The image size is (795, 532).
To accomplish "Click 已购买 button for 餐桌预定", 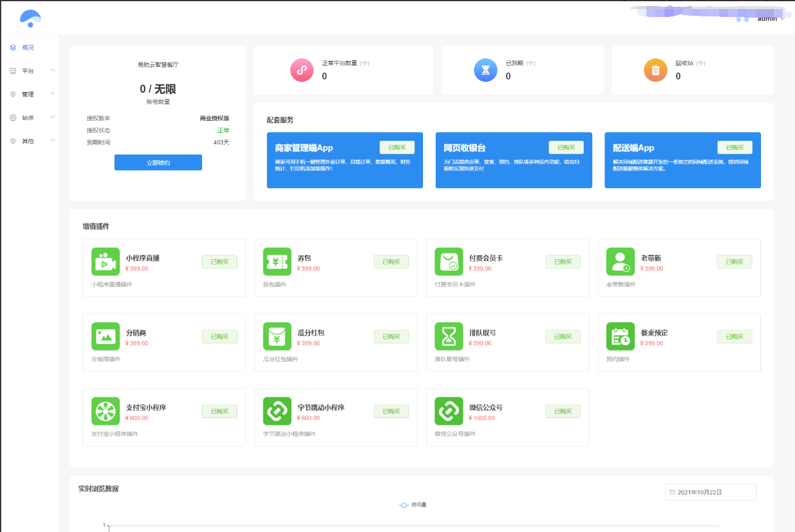I will coord(735,336).
